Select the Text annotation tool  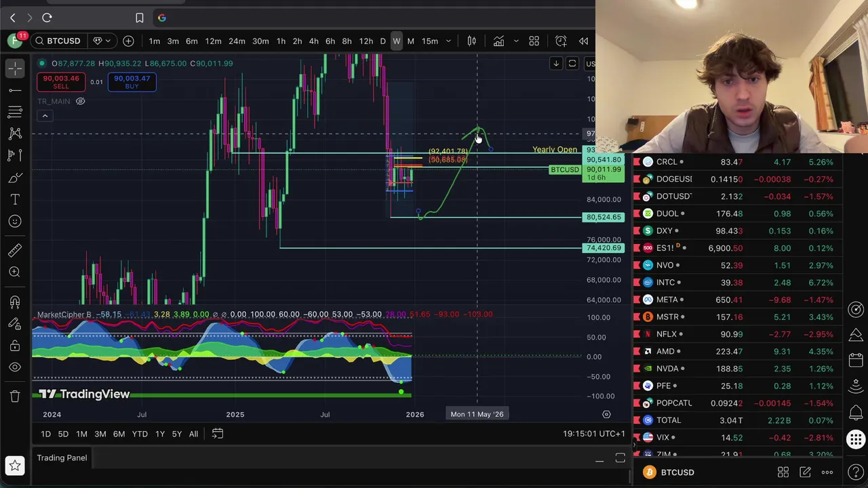[x=15, y=199]
